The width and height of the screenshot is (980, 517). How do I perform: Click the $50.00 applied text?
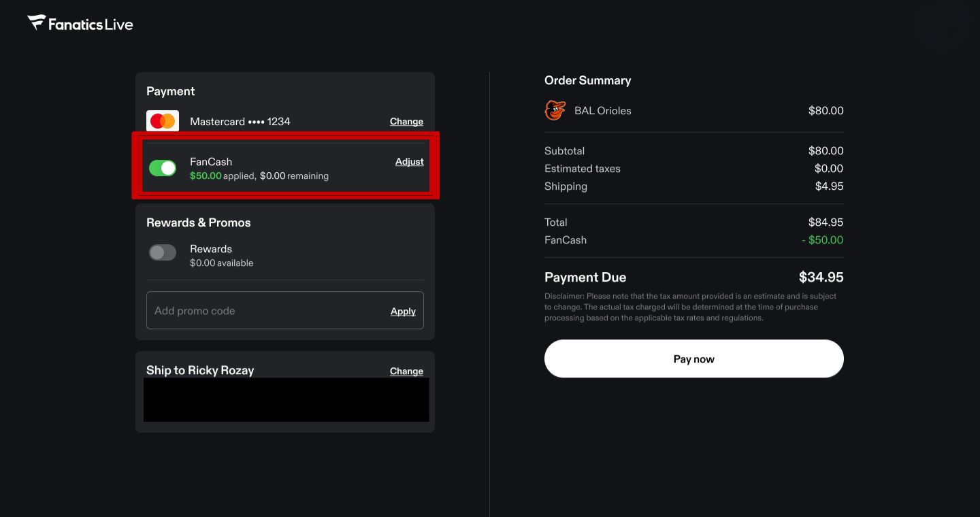(222, 176)
